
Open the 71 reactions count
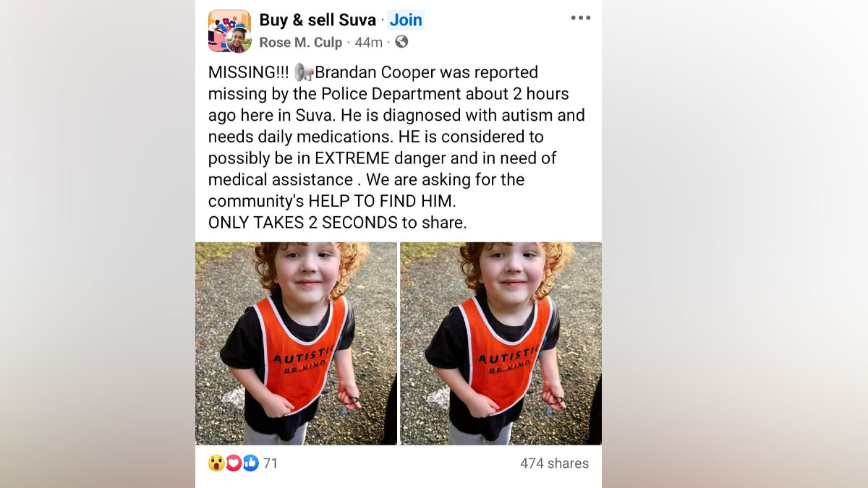[270, 463]
